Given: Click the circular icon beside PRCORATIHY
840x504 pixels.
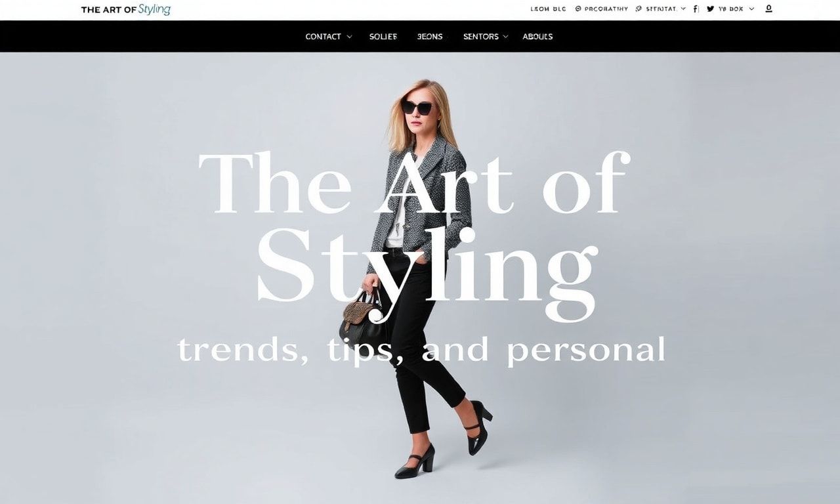Looking at the screenshot, I should [x=578, y=9].
